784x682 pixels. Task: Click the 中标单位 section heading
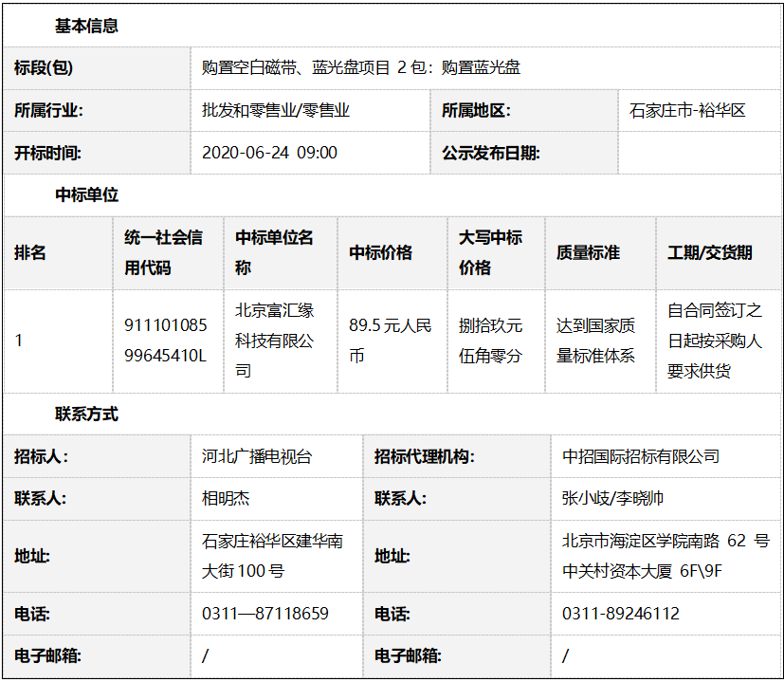coord(86,194)
